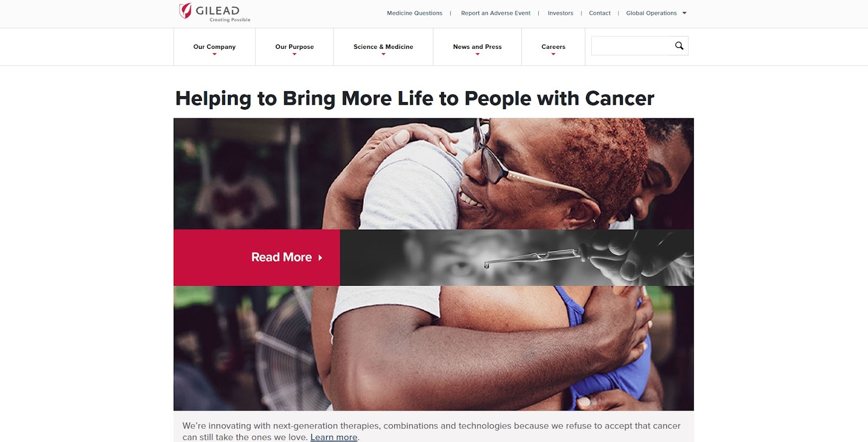Viewport: 868px width, 442px height.
Task: Open Report an Adverse Event link
Action: [x=496, y=13]
